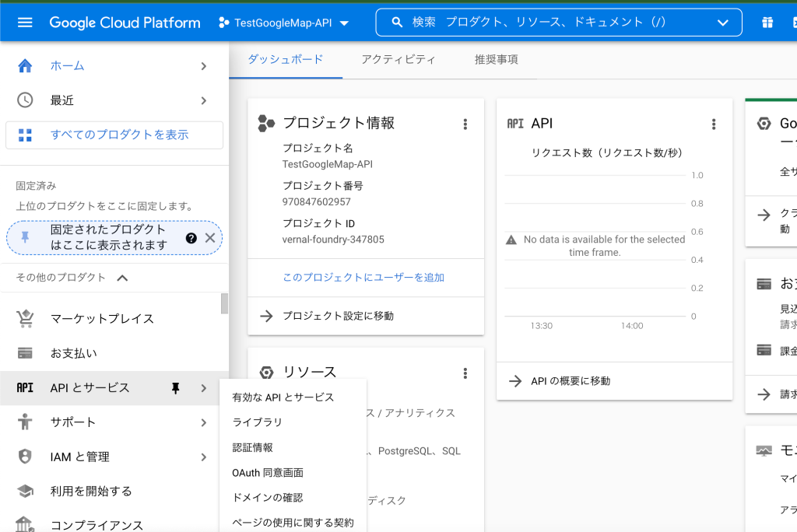The height and width of the screenshot is (532, 797).
Task: Select ページの使用に関する契約 submenu item
Action: point(293,523)
